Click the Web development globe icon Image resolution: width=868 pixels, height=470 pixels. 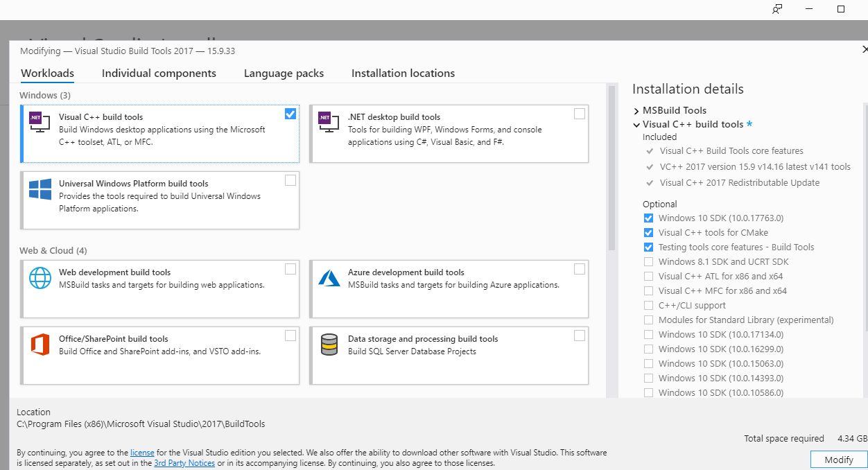[x=40, y=277]
